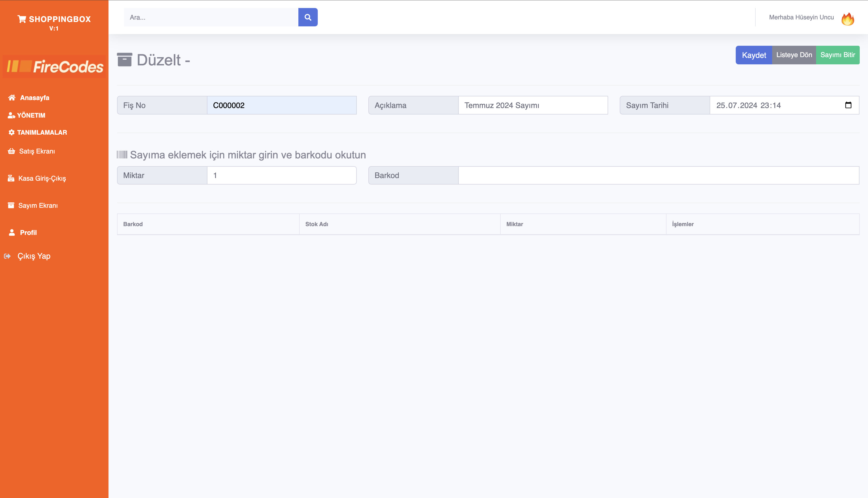This screenshot has width=868, height=498.
Task: Open the Kasa Giriş-Çıkış page
Action: click(x=42, y=178)
